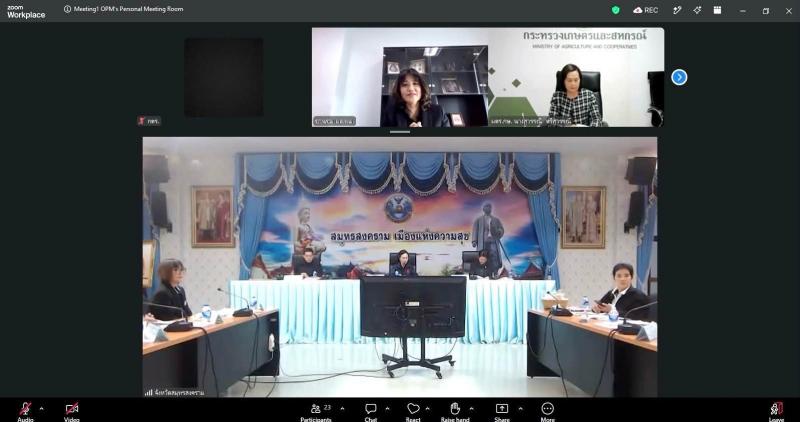The image size is (800, 422).
Task: Change layout with the View grid icon
Action: click(717, 10)
